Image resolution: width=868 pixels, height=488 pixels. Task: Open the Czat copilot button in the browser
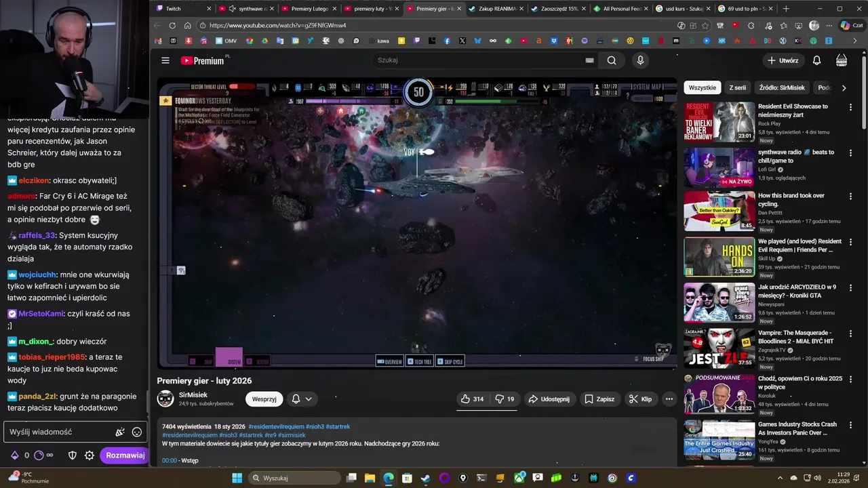coord(851,26)
